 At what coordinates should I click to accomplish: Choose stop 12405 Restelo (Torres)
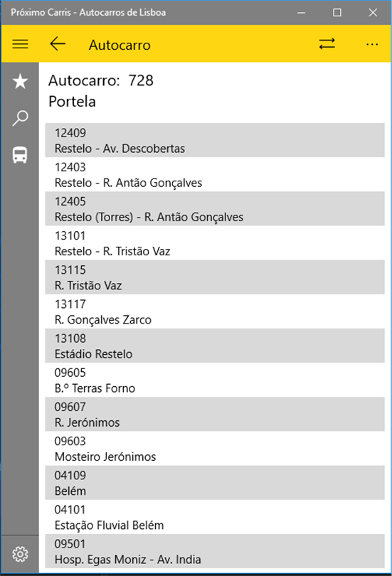pos(215,208)
